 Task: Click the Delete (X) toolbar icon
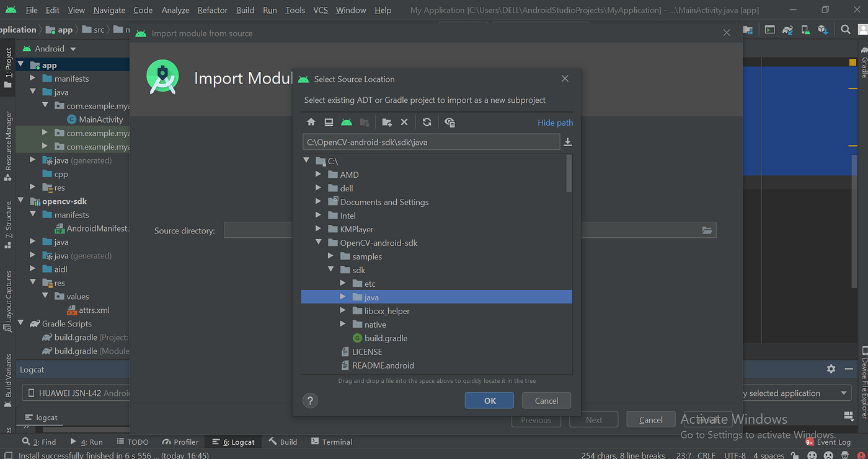[404, 122]
